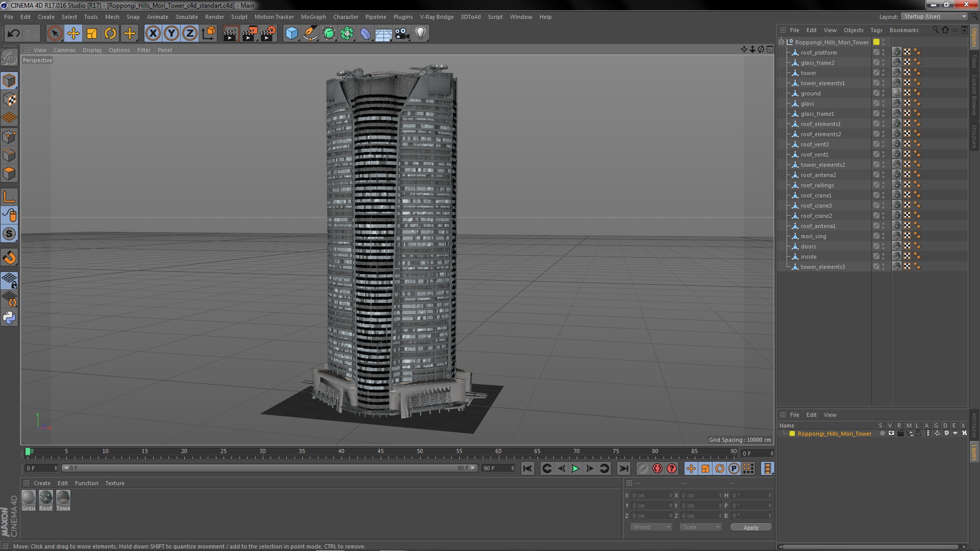Click the floor environment icon
This screenshot has width=980, height=551.
[384, 34]
